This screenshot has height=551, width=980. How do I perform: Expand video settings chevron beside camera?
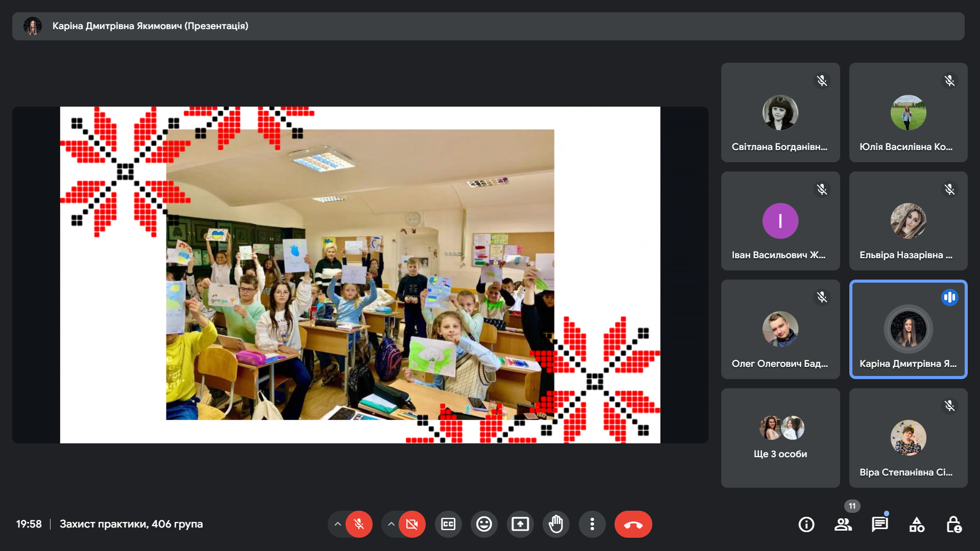tap(391, 524)
